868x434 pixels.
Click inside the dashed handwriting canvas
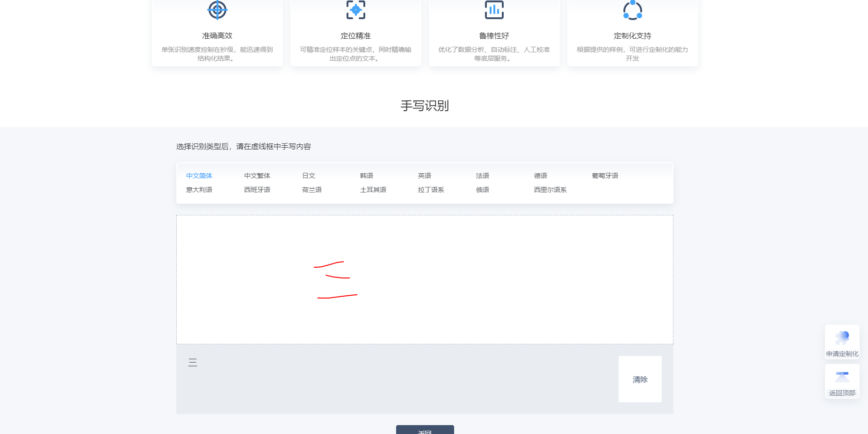pyautogui.click(x=425, y=279)
